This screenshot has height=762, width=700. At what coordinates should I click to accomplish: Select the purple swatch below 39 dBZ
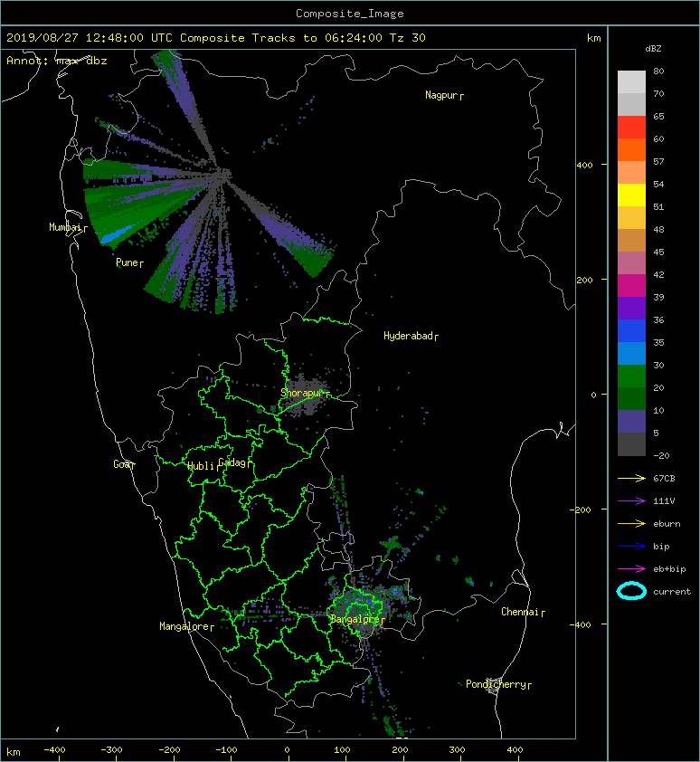coord(631,308)
